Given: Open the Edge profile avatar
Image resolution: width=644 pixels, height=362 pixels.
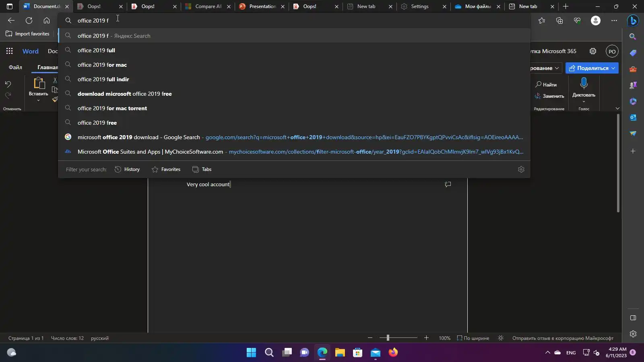Looking at the screenshot, I should [596, 21].
